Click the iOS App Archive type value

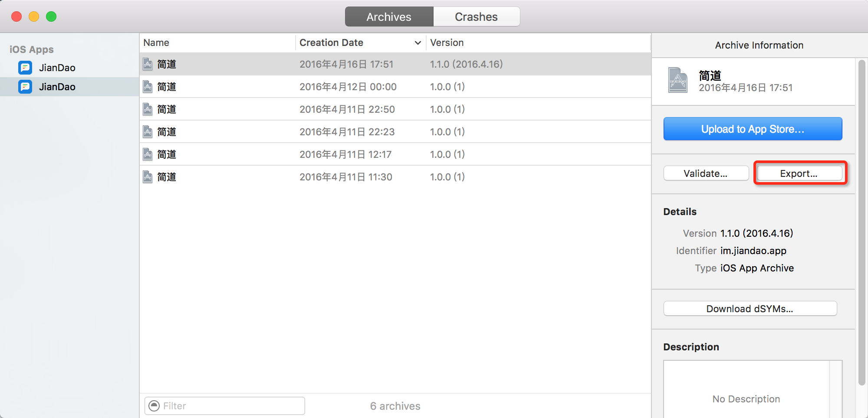point(757,268)
